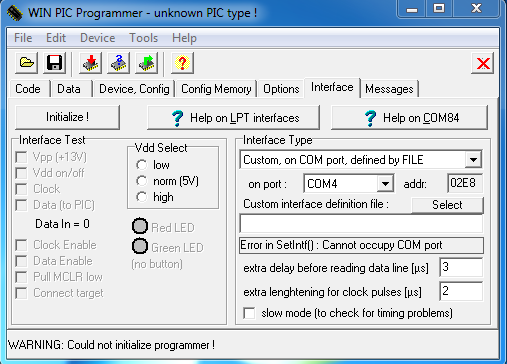Select Vdd low radio button

click(142, 165)
